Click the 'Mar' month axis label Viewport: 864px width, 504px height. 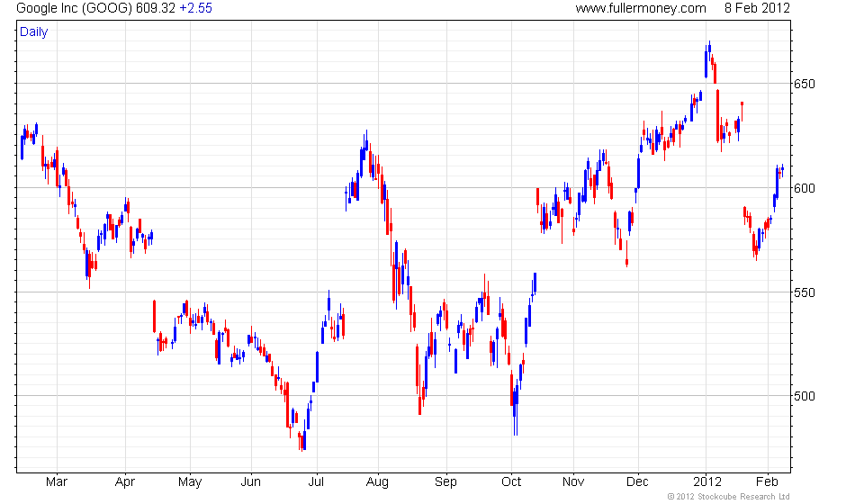tap(57, 482)
